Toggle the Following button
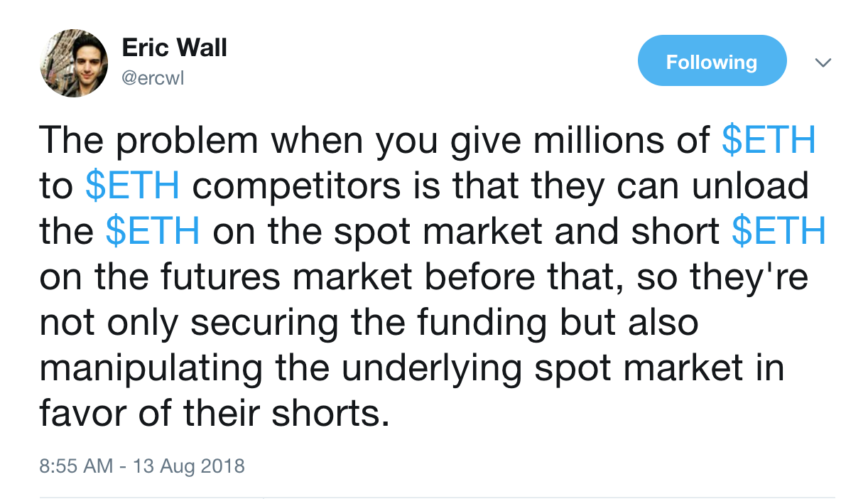868x499 pixels. (712, 63)
